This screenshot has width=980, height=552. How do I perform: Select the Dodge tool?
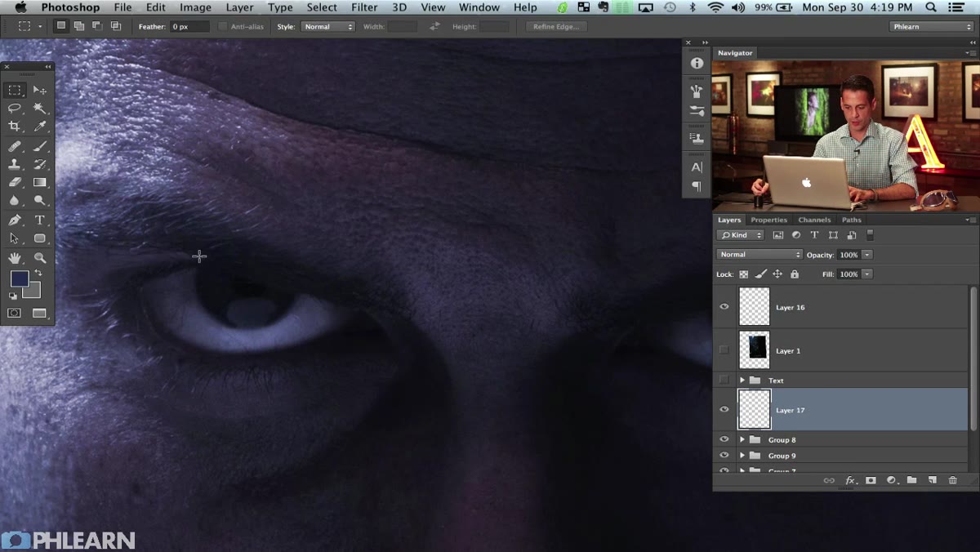click(x=40, y=201)
